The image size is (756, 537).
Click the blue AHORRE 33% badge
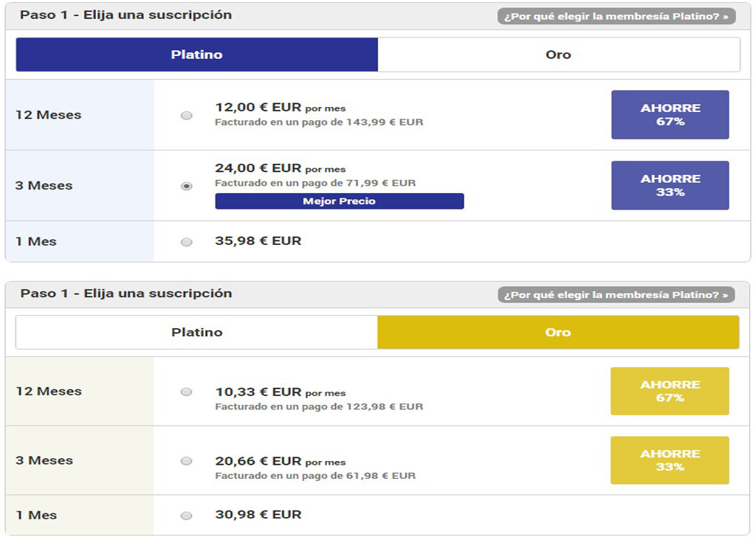click(670, 185)
